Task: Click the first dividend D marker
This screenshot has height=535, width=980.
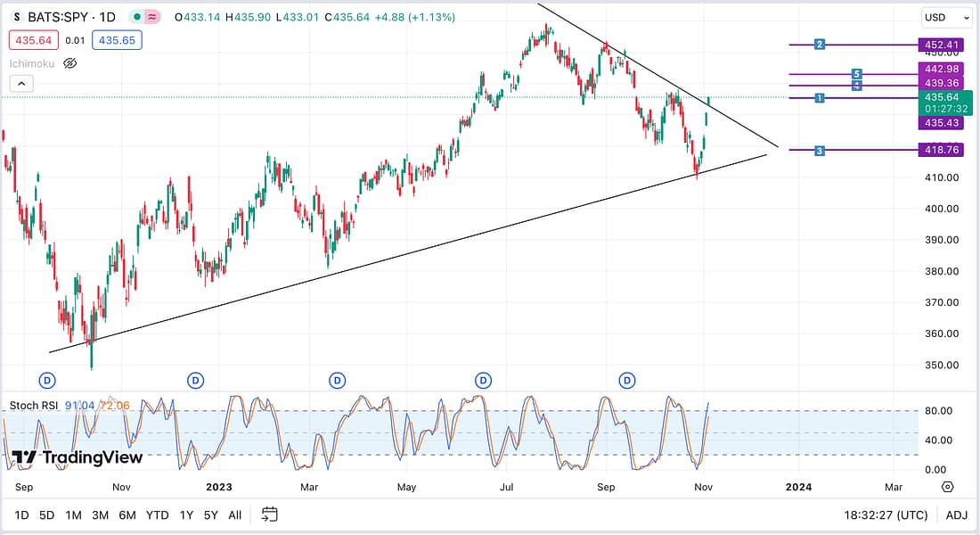Action: point(49,381)
